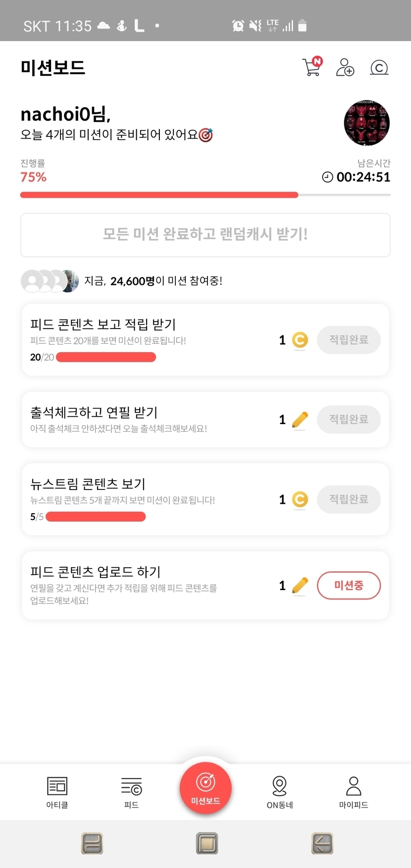Switch to the 아티클 tab
The width and height of the screenshot is (411, 868).
point(57,792)
